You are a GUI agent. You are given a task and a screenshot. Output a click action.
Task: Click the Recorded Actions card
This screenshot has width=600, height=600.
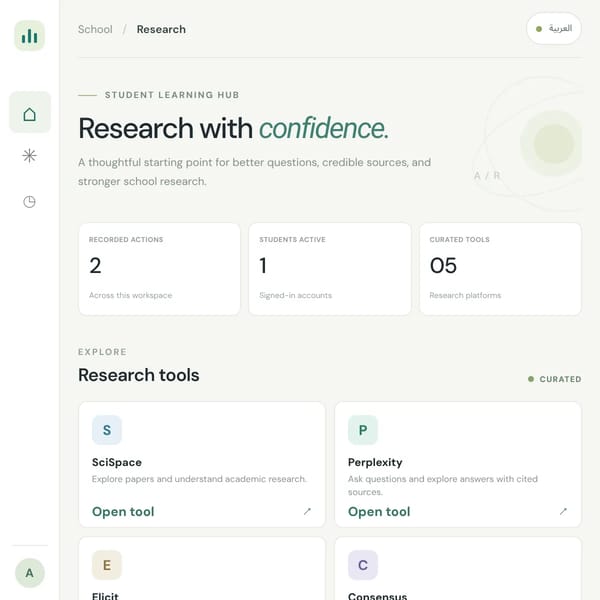tap(160, 269)
